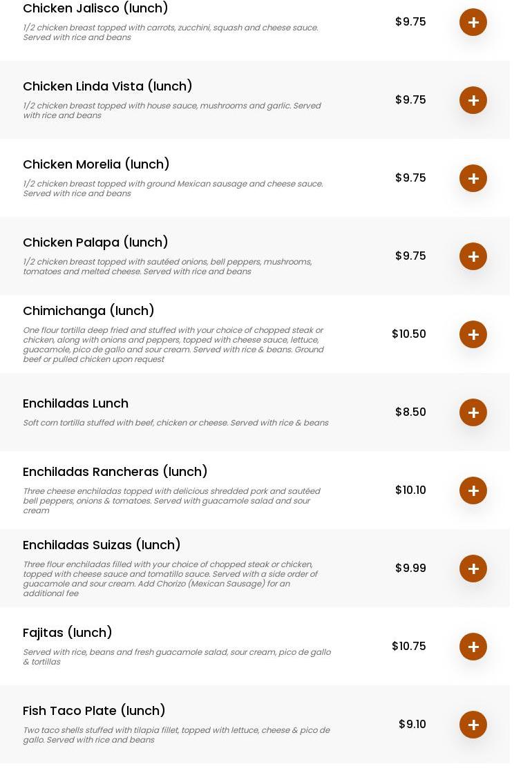Select the $10.75 Fajitas price
Viewport: 532px width, 773px height.
[x=408, y=647]
